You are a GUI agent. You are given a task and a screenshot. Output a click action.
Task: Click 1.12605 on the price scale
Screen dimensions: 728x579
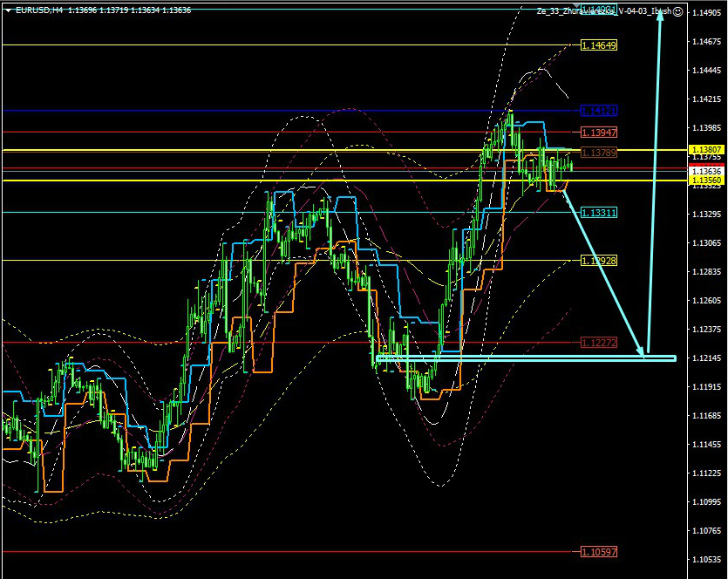707,301
